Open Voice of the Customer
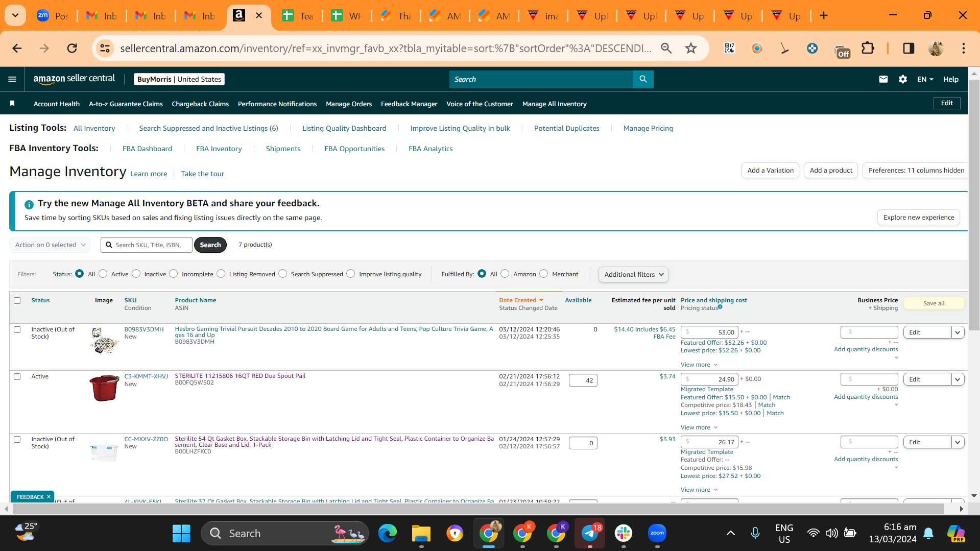The width and height of the screenshot is (980, 551). coord(480,104)
